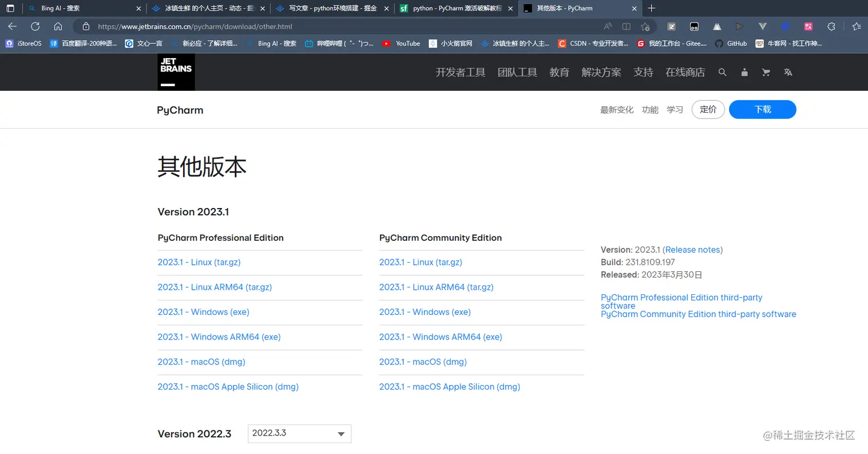868x454 pixels.
Task: Open the Release notes link
Action: click(693, 250)
